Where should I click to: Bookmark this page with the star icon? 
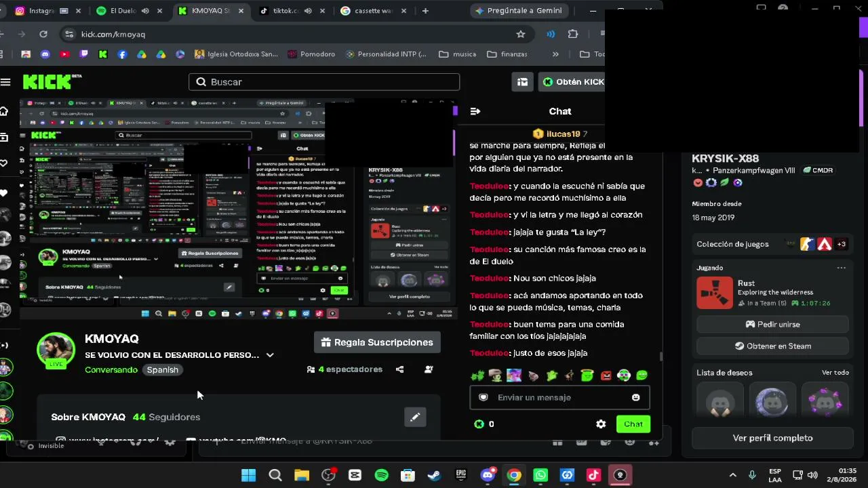pyautogui.click(x=521, y=34)
